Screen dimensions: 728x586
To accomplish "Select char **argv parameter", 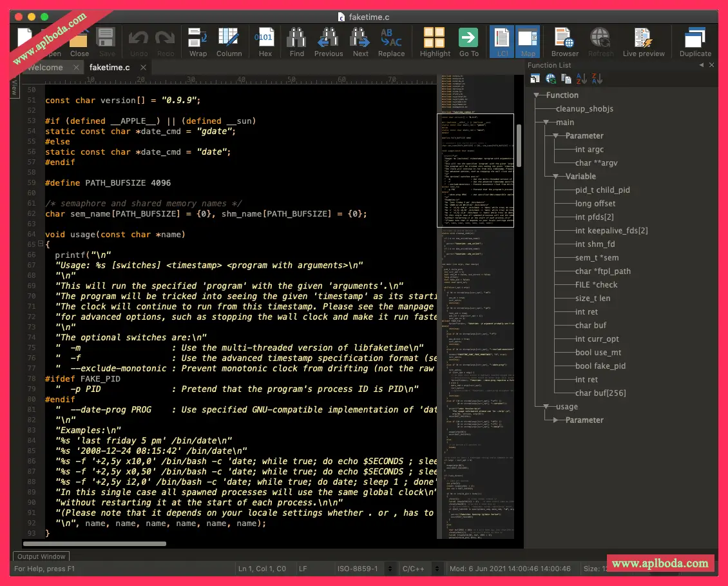I will click(x=596, y=162).
